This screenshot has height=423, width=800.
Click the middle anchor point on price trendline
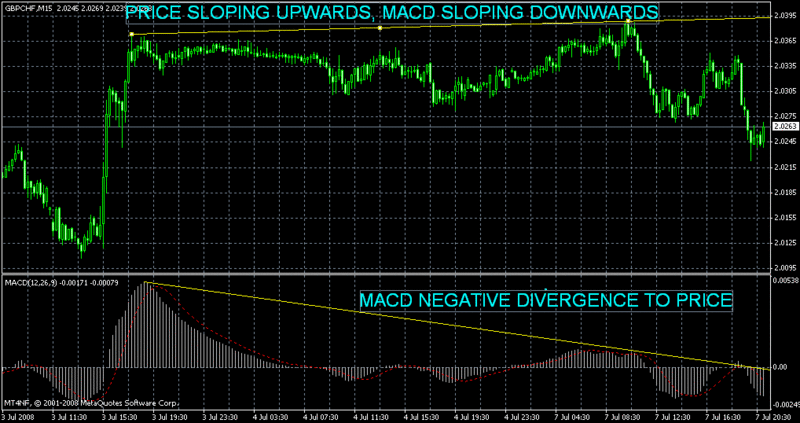tap(380, 28)
